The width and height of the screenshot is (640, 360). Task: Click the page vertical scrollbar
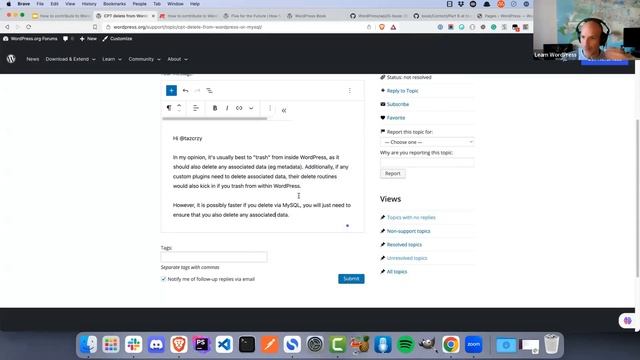[x=637, y=198]
